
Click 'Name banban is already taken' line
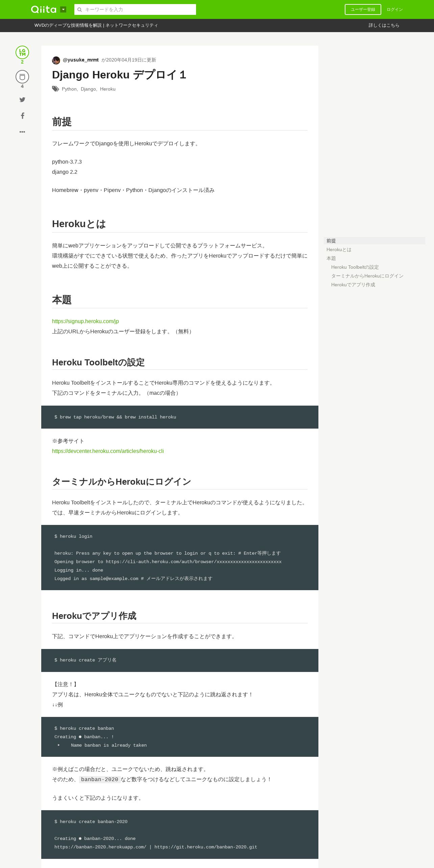109,745
